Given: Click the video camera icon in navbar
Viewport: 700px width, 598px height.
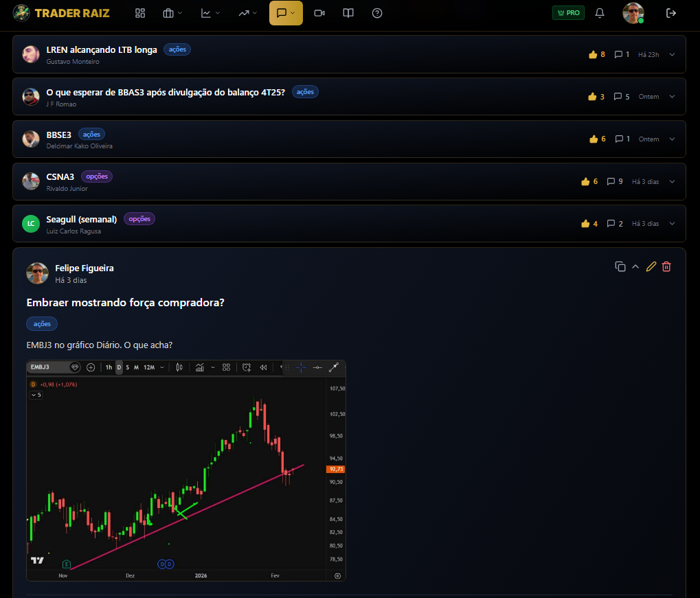Looking at the screenshot, I should [319, 13].
